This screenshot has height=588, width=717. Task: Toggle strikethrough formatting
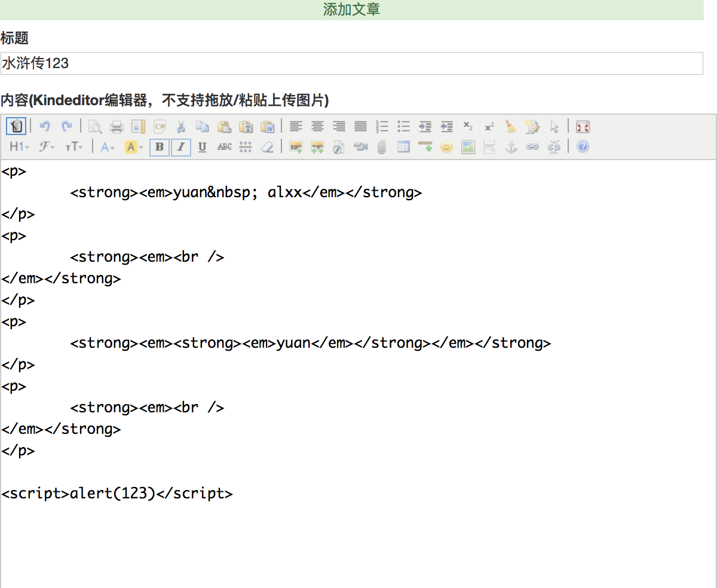click(224, 146)
